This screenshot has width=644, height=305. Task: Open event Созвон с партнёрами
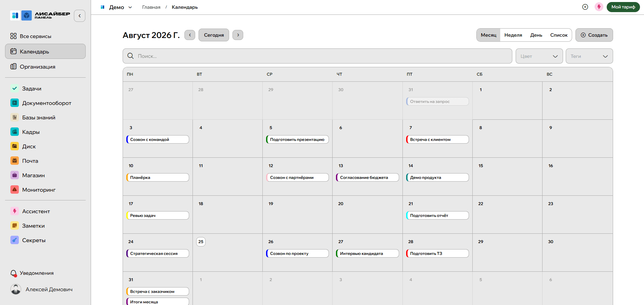point(297,178)
